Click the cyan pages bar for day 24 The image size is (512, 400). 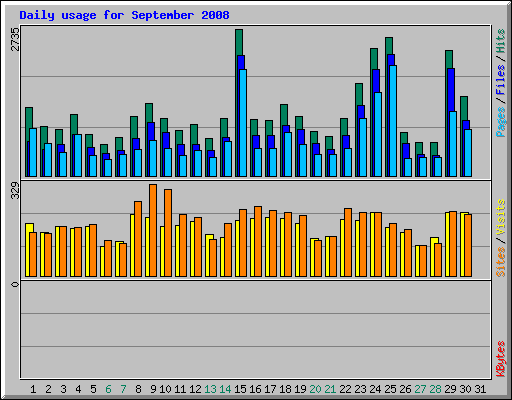(x=378, y=134)
